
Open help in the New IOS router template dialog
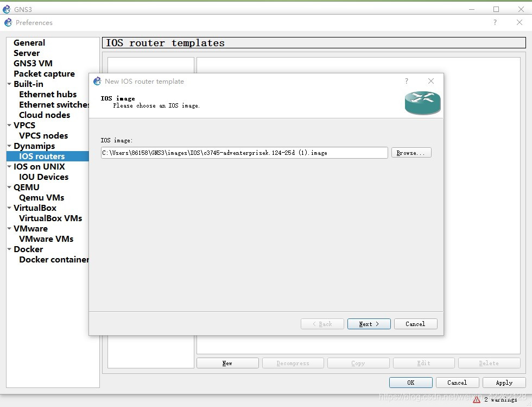[406, 81]
